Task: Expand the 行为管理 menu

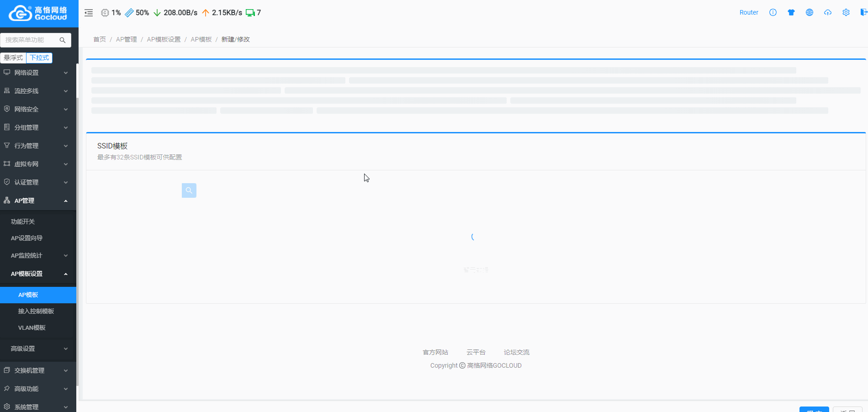Action: [x=38, y=146]
